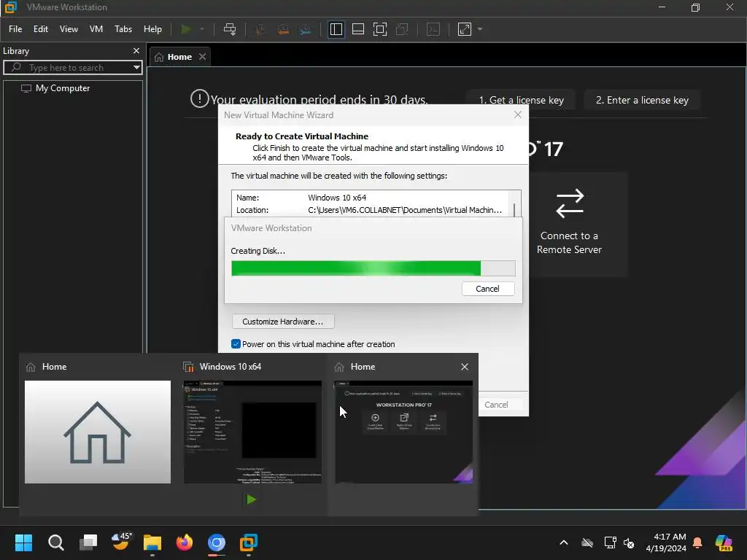Open the notification bell icon
747x560 pixels.
pos(697,542)
